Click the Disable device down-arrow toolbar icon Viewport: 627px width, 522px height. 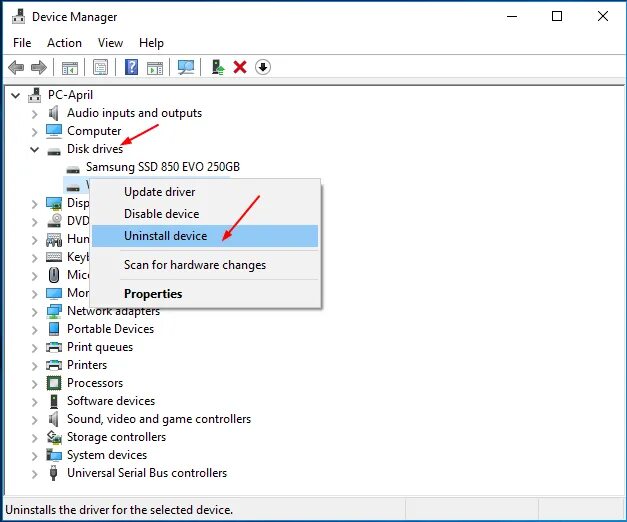[263, 67]
